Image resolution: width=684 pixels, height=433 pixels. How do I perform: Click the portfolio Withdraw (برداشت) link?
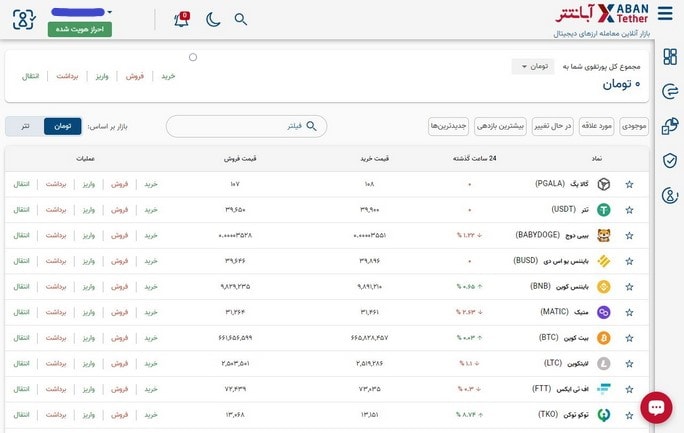point(67,76)
